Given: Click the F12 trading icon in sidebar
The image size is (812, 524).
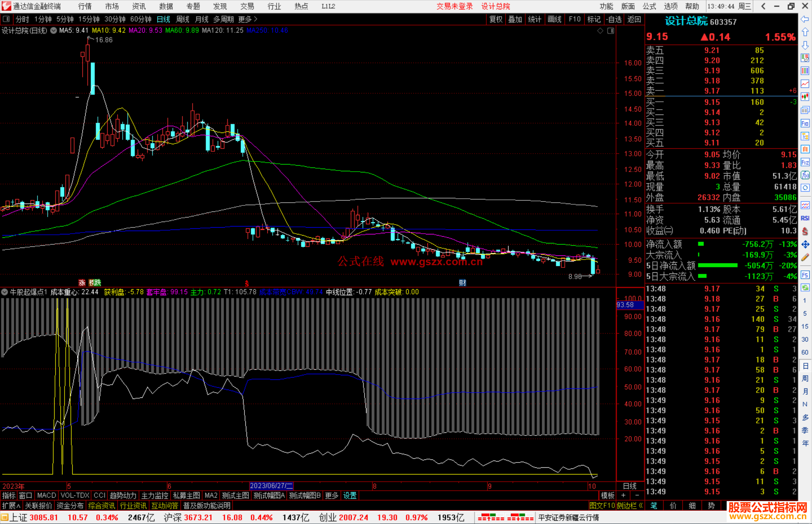Looking at the screenshot, I should [805, 162].
